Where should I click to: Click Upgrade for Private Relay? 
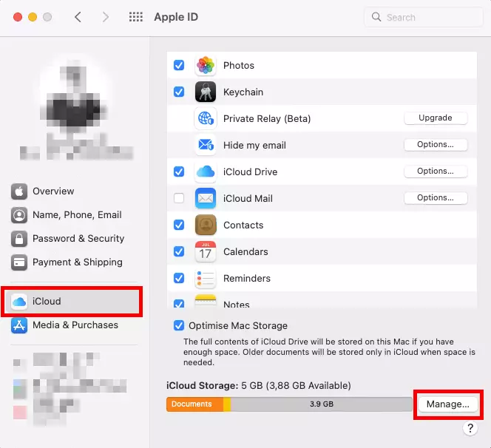click(436, 118)
